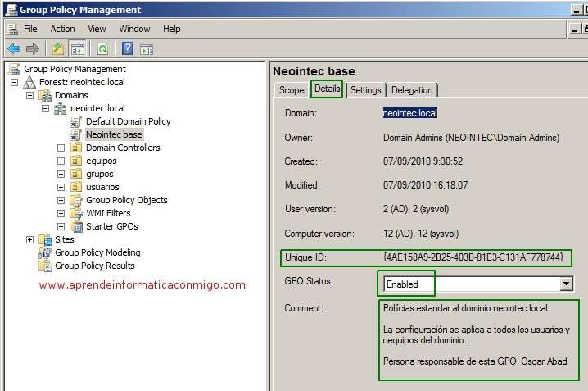This screenshot has height=391, width=588.
Task: Click the Forward arrow toolbar icon
Action: [33, 49]
